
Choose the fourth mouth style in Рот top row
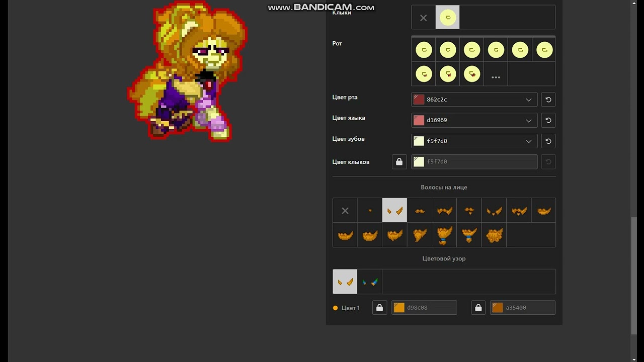pyautogui.click(x=496, y=50)
